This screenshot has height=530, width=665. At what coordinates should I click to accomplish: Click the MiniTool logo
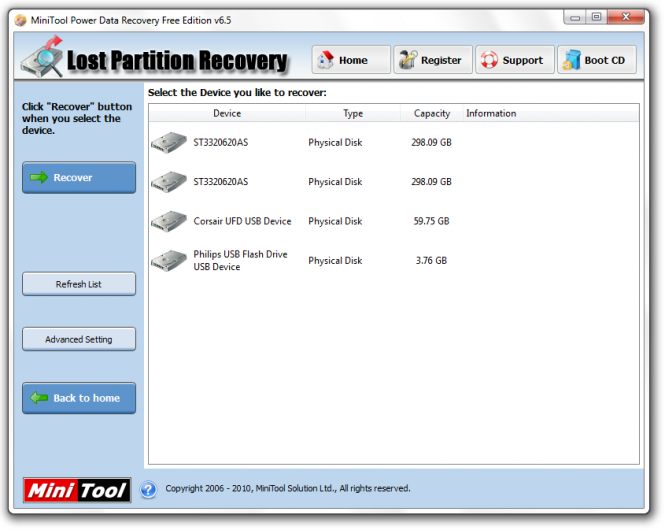(77, 491)
